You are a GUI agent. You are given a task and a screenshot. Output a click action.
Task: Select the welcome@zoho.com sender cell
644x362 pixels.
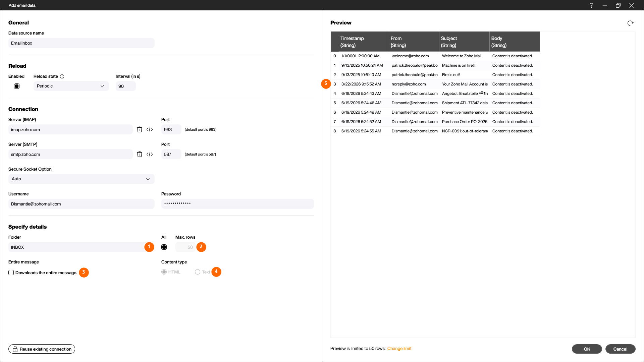tap(414, 56)
